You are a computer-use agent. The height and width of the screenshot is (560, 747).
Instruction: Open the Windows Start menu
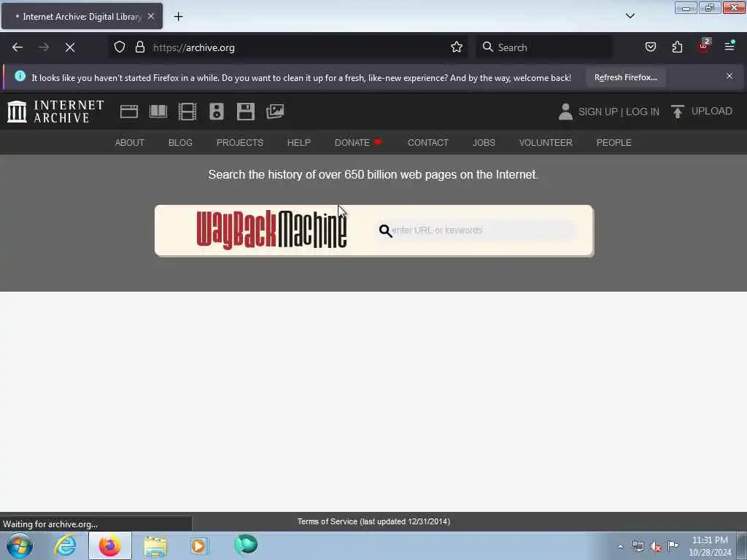20,545
